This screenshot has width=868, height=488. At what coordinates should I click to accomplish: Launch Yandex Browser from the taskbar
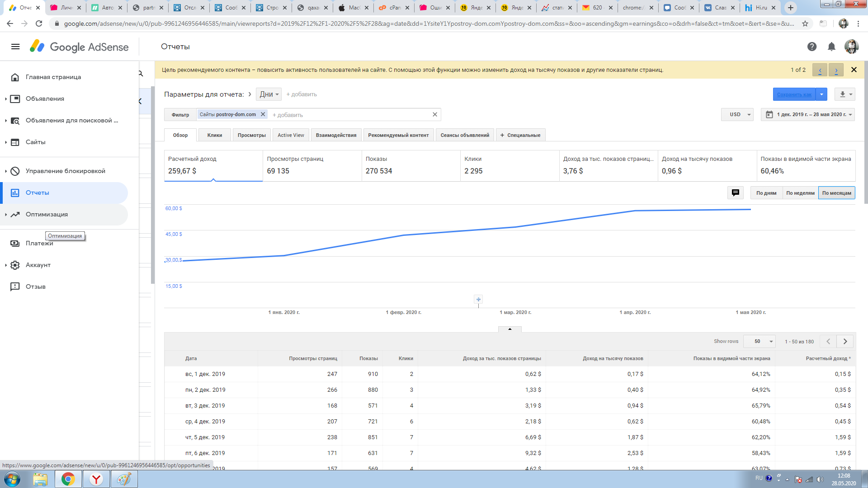[x=96, y=479]
